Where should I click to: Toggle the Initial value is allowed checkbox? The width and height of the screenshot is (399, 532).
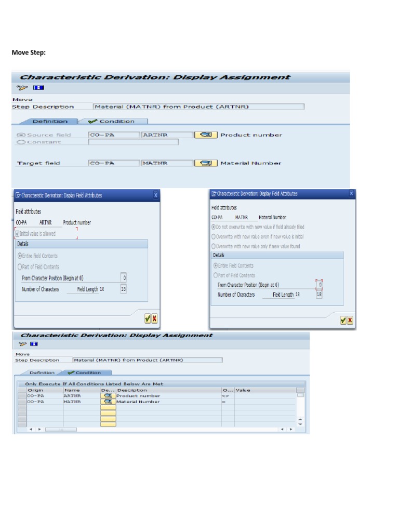coord(17,234)
